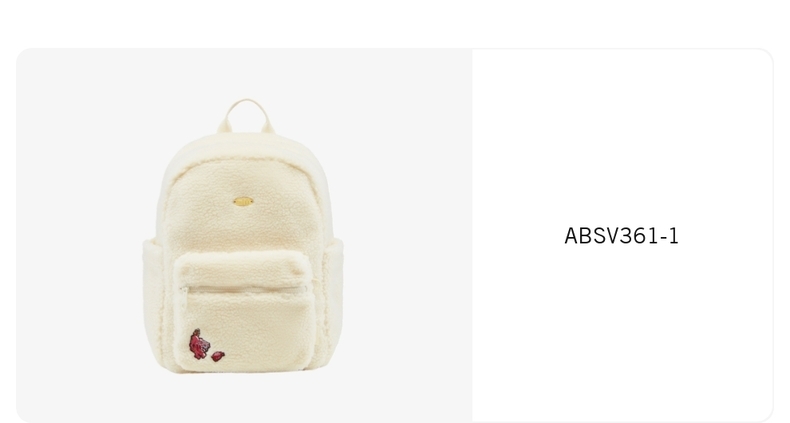Click the card's rounded top-right corner area
This screenshot has height=423, width=790.
(x=761, y=60)
